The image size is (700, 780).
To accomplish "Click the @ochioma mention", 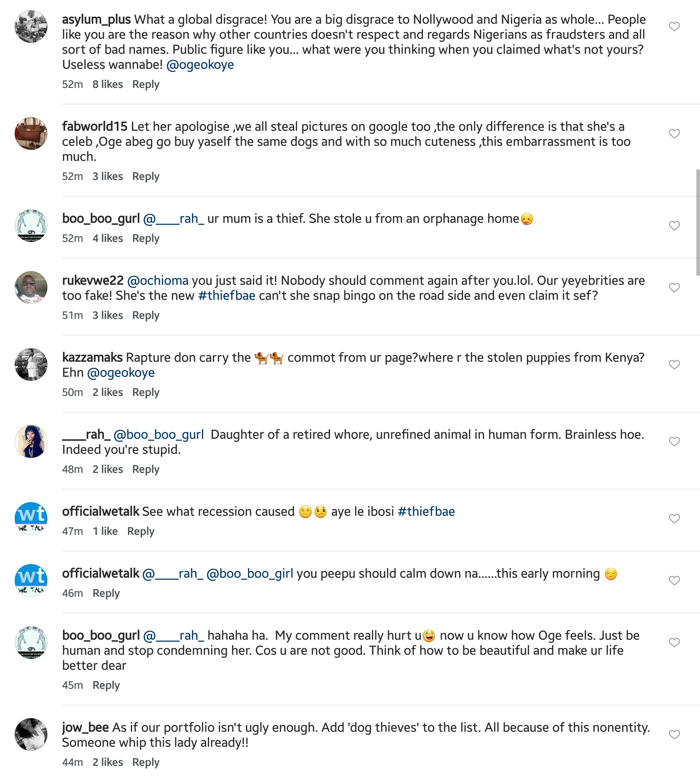I will 158,281.
